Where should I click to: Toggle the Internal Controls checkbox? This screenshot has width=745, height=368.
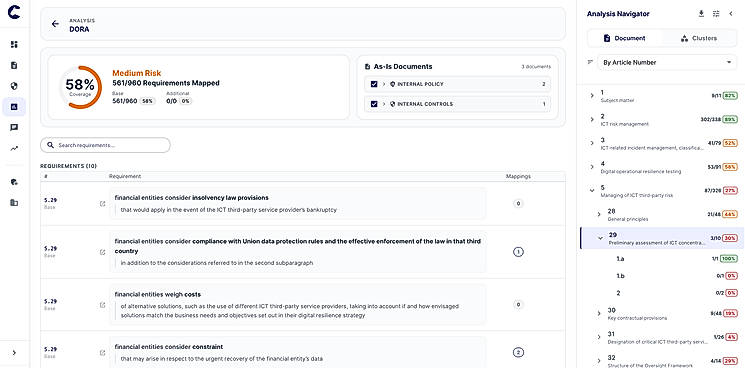374,104
